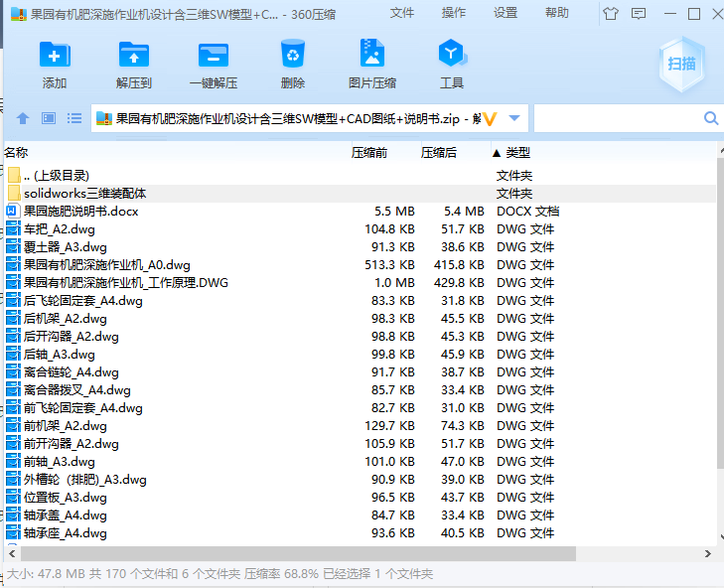Click the 添加 (Add) toolbar icon
This screenshot has height=588, width=724.
tap(55, 55)
